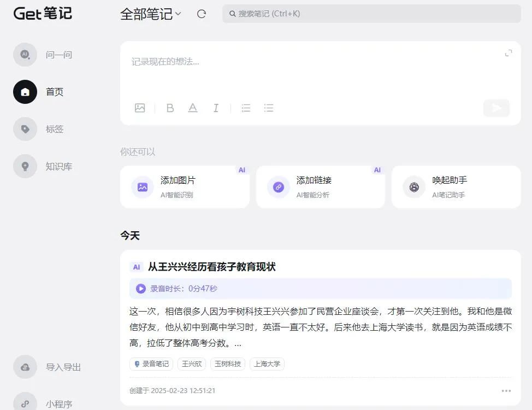The width and height of the screenshot is (532, 410).
Task: Open the 添加图片 AI智能识别 card
Action: [x=185, y=187]
